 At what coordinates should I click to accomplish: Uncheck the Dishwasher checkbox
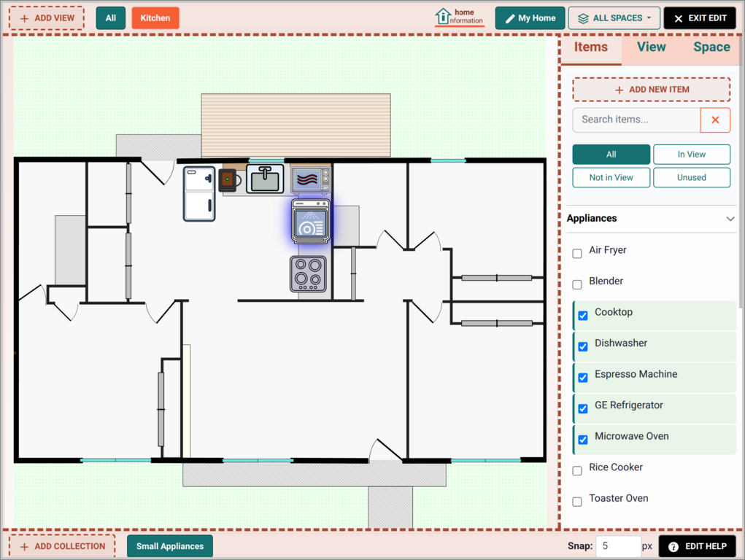point(583,347)
